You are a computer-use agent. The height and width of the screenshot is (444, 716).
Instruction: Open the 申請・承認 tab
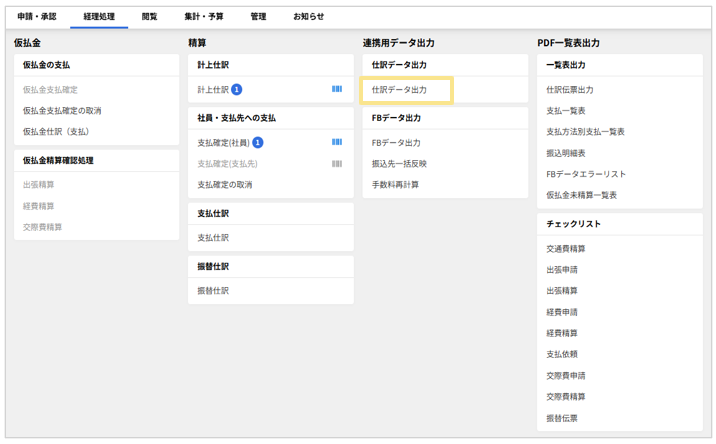37,16
